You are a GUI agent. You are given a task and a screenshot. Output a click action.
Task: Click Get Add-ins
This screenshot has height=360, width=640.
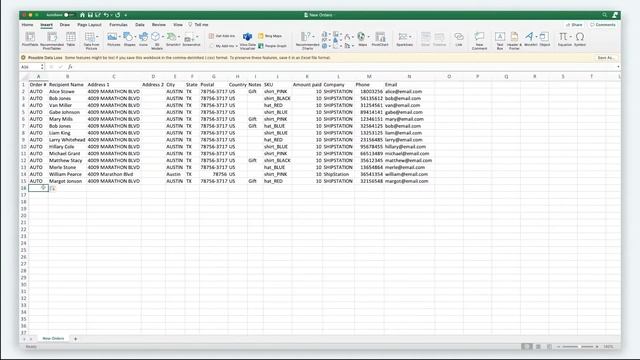click(222, 36)
